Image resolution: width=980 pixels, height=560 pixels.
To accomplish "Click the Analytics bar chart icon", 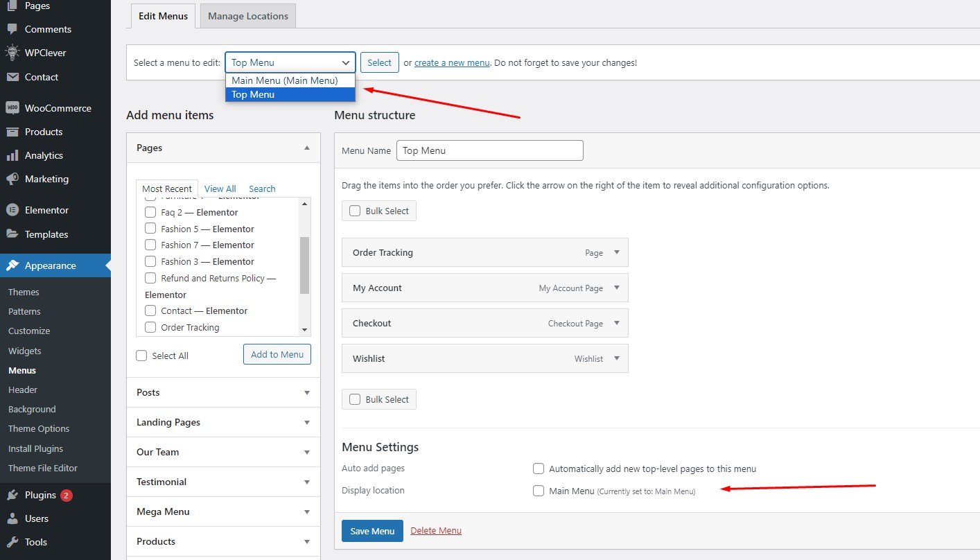I will (12, 155).
